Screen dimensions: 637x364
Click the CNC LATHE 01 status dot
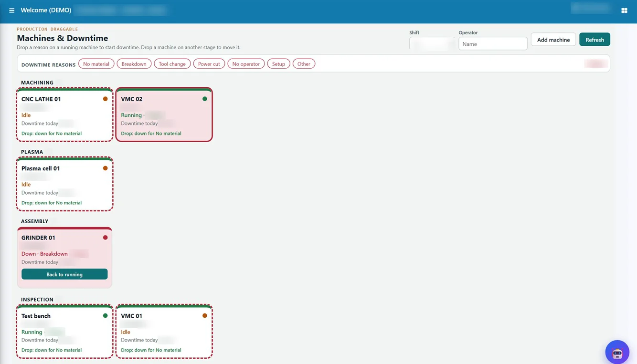click(105, 99)
